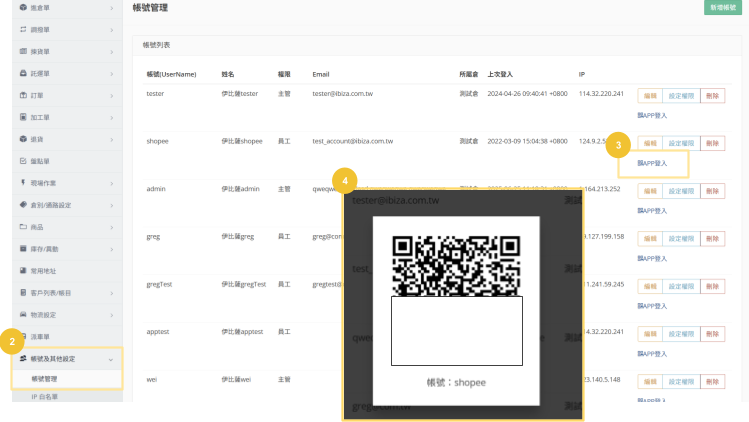Click 編輯 for the tester account
This screenshot has width=749, height=422.
[x=650, y=96]
